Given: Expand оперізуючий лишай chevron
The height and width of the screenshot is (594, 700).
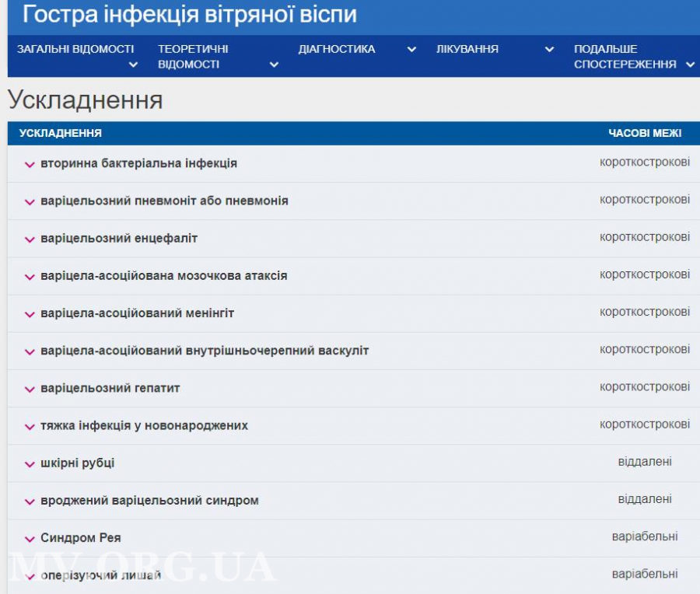Looking at the screenshot, I should coord(30,576).
